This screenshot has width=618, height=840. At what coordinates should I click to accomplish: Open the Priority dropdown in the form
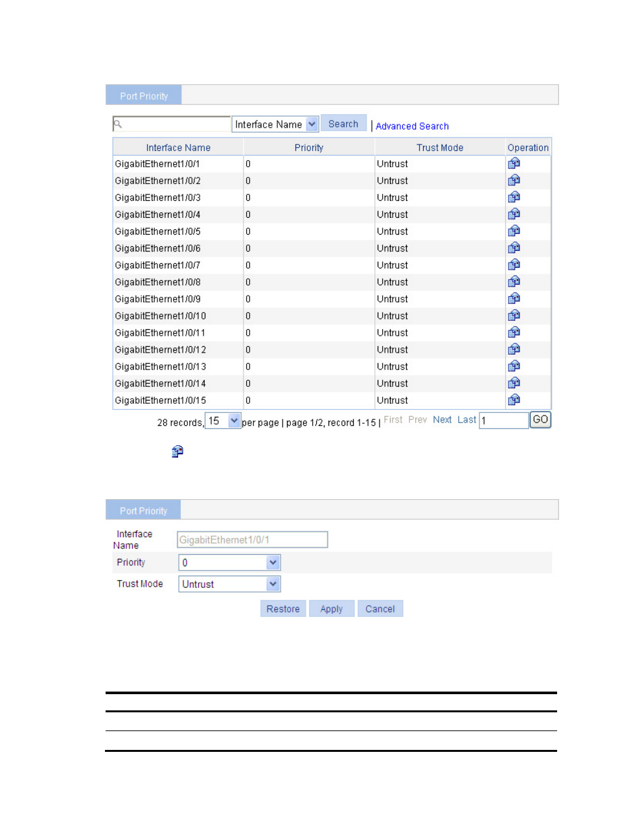pos(273,563)
